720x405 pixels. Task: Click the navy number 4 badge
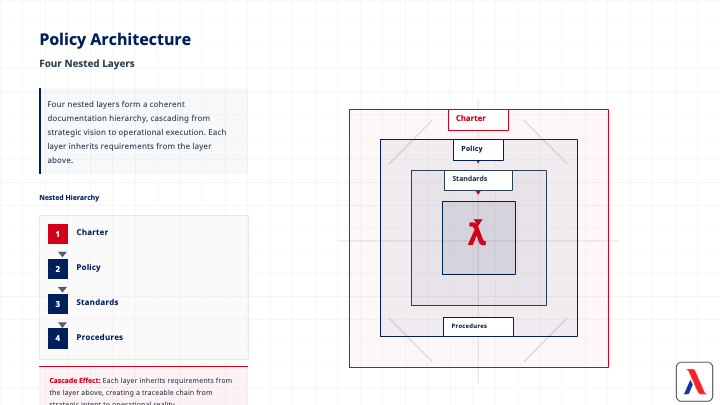tap(58, 338)
